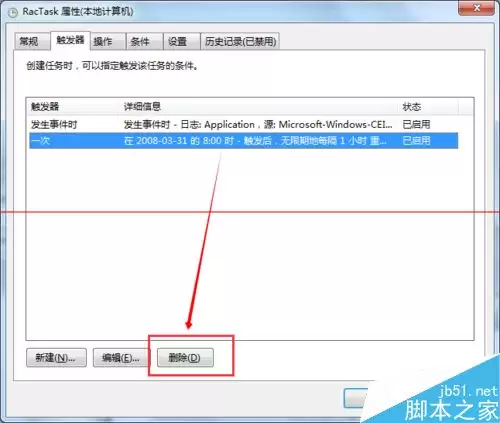The height and width of the screenshot is (423, 500).
Task: Open the 条件 tab
Action: (x=144, y=41)
